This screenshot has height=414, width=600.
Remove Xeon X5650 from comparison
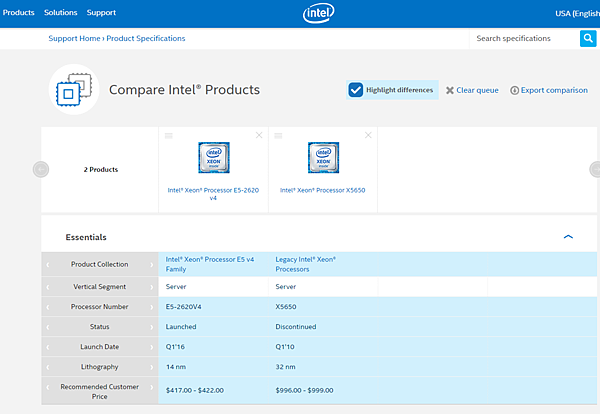pyautogui.click(x=369, y=135)
